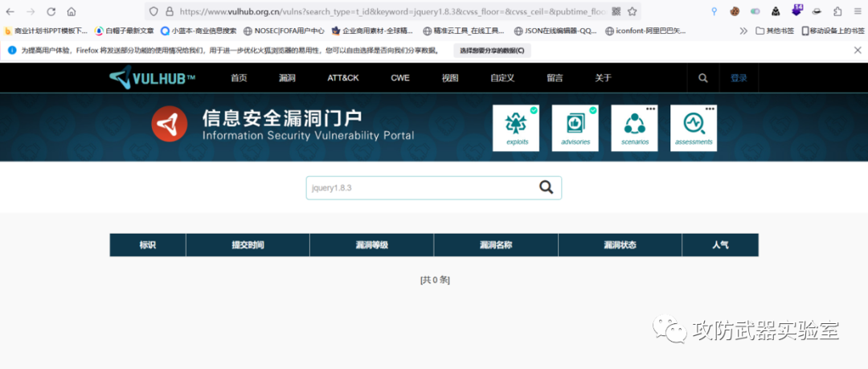Click the blue pin extension icon
Screen dimensions: 868x369
[714, 11]
